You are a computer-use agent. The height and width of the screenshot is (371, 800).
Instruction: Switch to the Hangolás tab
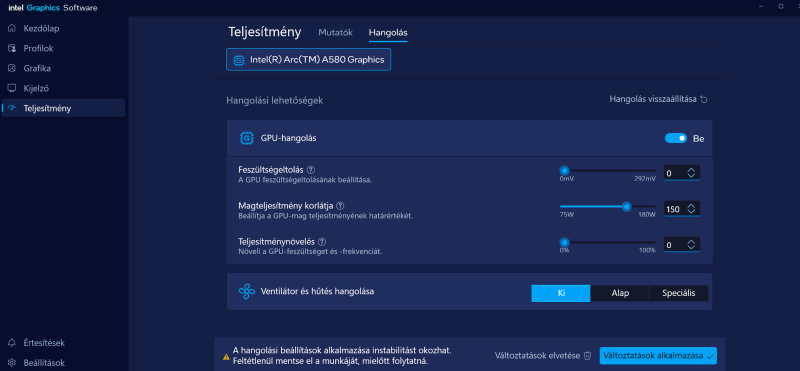388,33
